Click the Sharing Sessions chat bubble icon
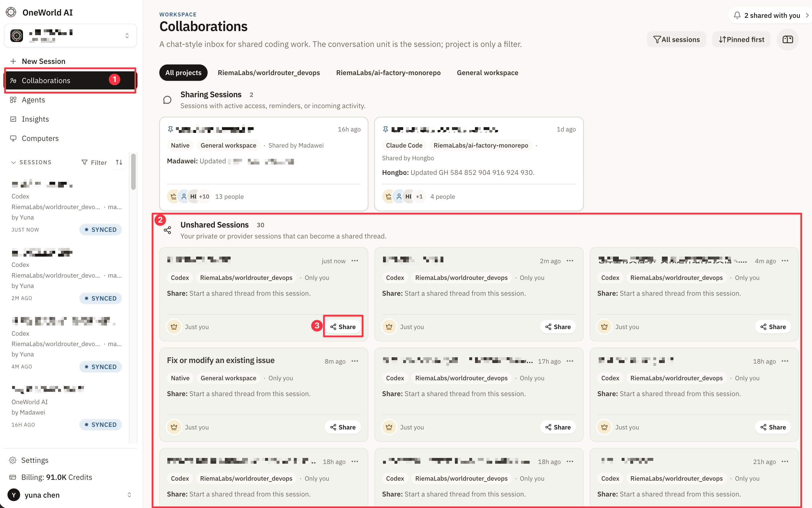The width and height of the screenshot is (812, 508). [x=167, y=100]
